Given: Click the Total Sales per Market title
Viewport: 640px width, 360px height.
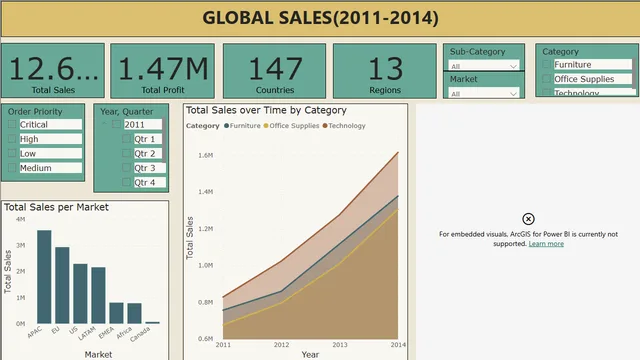Looking at the screenshot, I should (56, 207).
